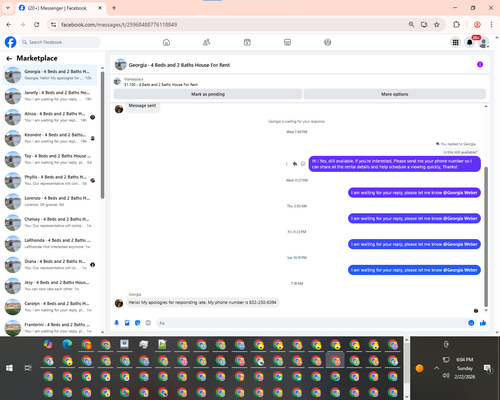Send a thumbs-up like
Viewport: 500px width, 400px height.
point(483,323)
